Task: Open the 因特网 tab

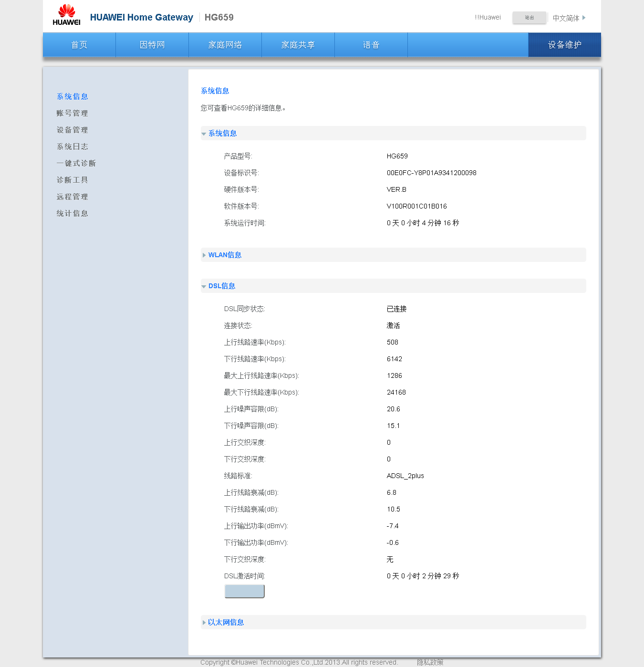Action: point(152,45)
